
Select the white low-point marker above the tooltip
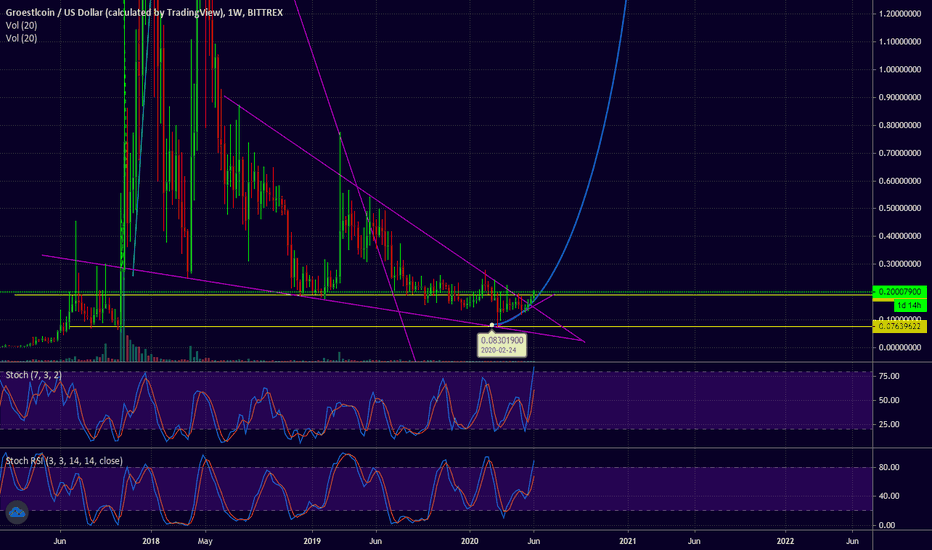[x=492, y=325]
